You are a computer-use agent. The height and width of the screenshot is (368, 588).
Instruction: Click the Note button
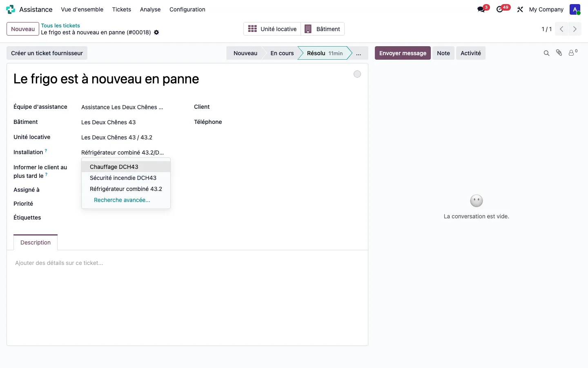pyautogui.click(x=443, y=53)
